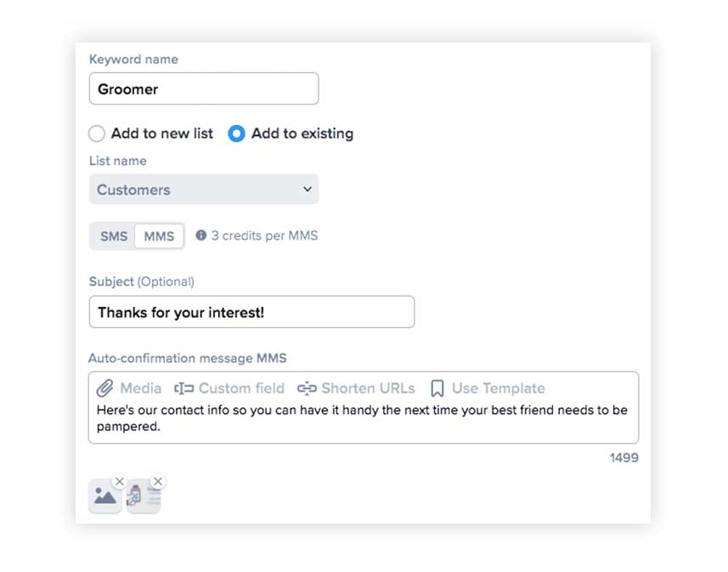Open the second attached media thumbnail
Viewport: 728px width, 572px height.
point(144,496)
